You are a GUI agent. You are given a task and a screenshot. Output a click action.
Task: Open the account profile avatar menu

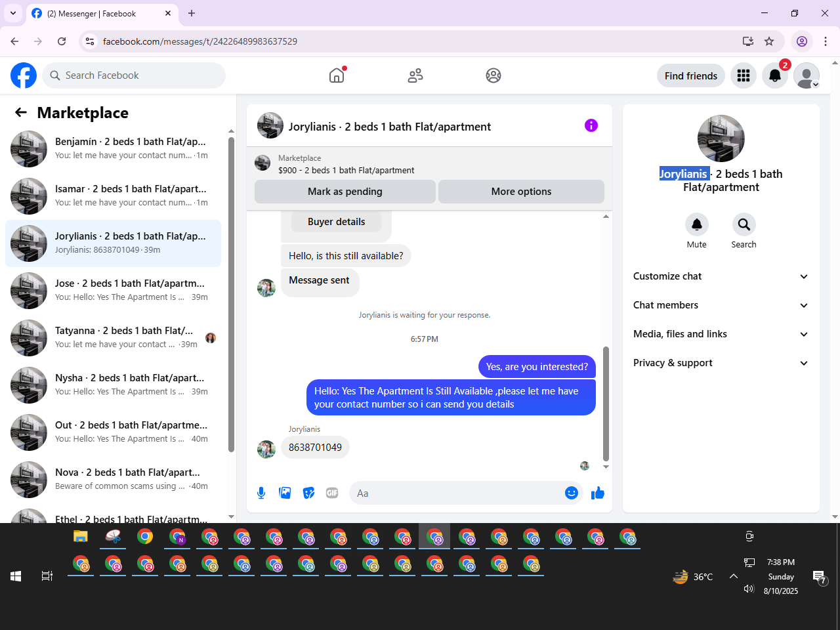pyautogui.click(x=807, y=75)
